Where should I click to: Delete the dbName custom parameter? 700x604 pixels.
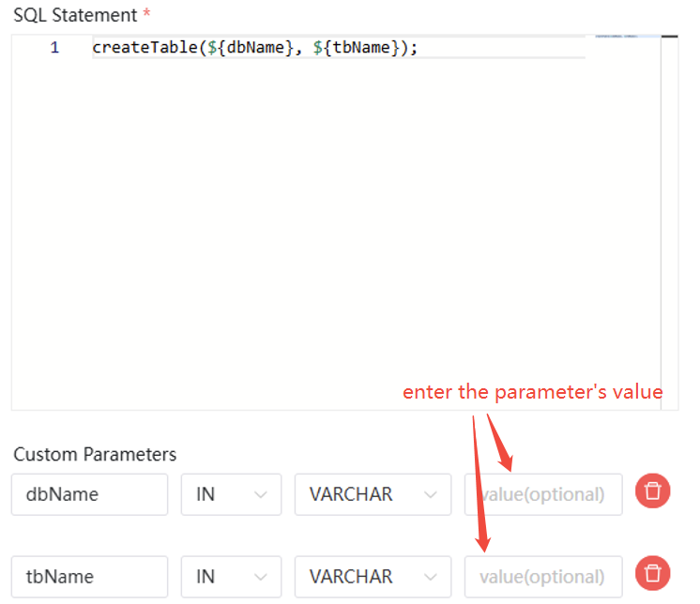tap(653, 493)
